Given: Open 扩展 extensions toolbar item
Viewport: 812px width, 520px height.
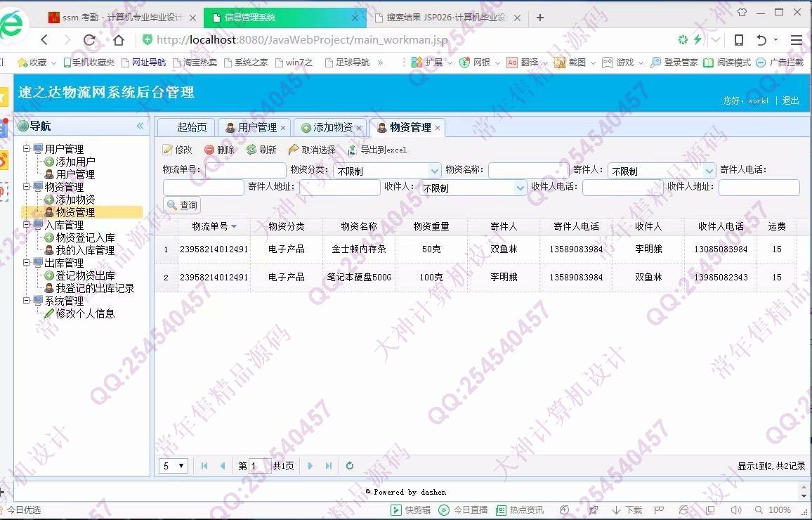Looking at the screenshot, I should 427,62.
